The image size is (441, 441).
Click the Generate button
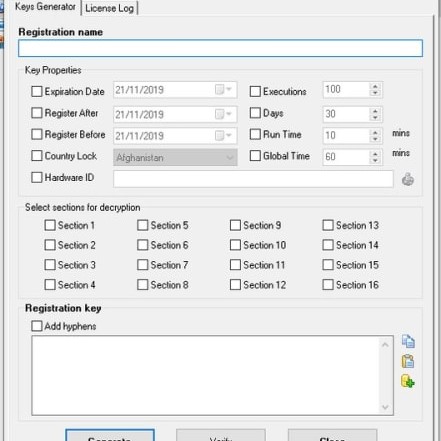click(x=110, y=435)
